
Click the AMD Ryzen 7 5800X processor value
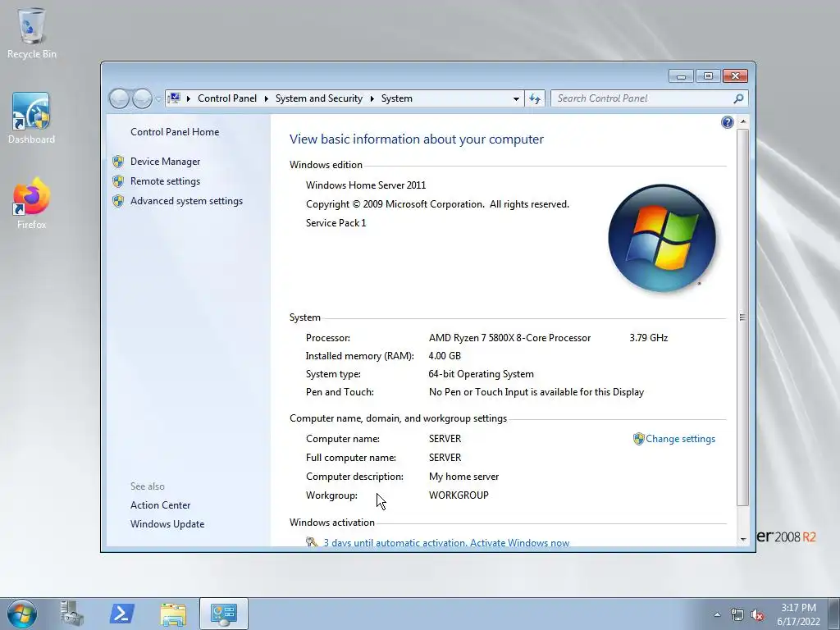pos(509,338)
